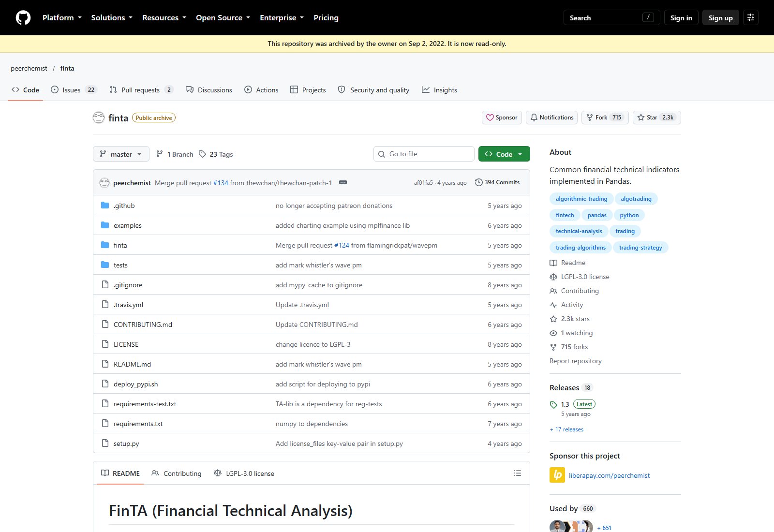Click the algorithmic-trading topic tag
The width and height of the screenshot is (774, 532).
[581, 199]
